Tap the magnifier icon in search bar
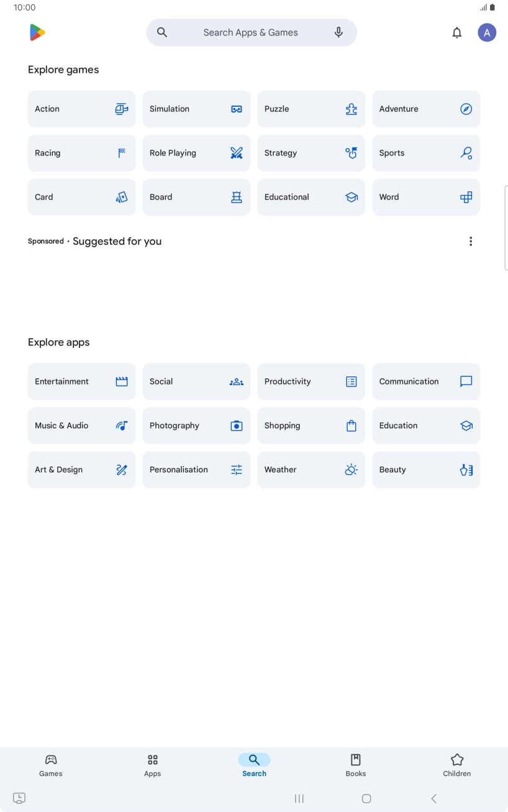This screenshot has height=812, width=508. pyautogui.click(x=162, y=32)
